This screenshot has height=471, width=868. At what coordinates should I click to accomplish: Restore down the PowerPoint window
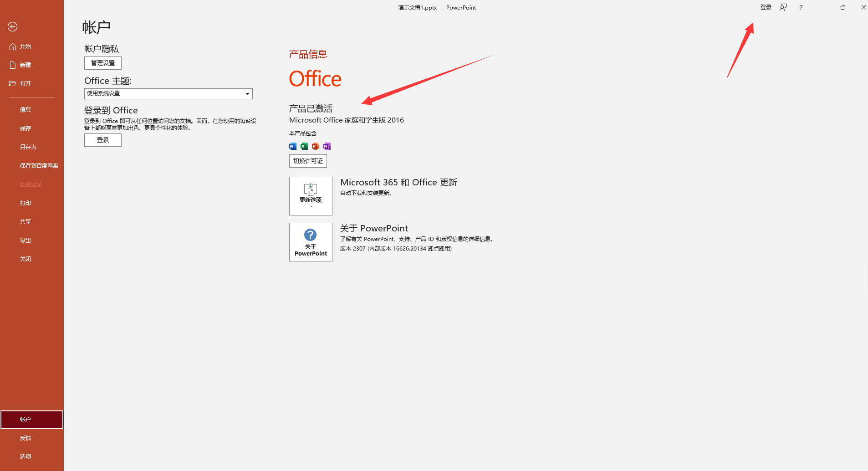pyautogui.click(x=843, y=7)
